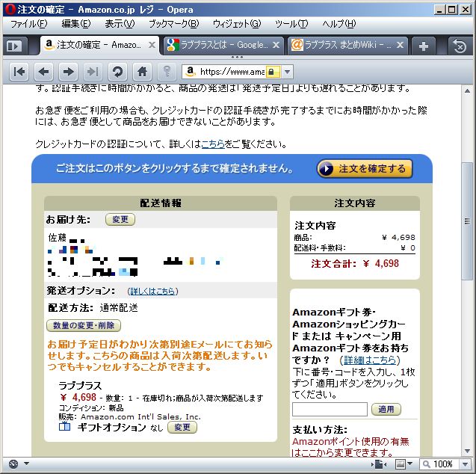Open the closed tabs trash icon

pyautogui.click(x=460, y=46)
